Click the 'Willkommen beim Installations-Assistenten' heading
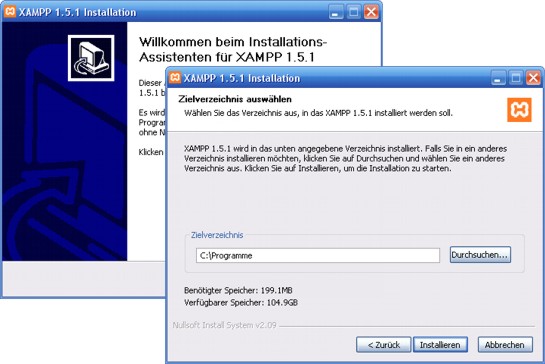545x364 pixels. click(233, 49)
